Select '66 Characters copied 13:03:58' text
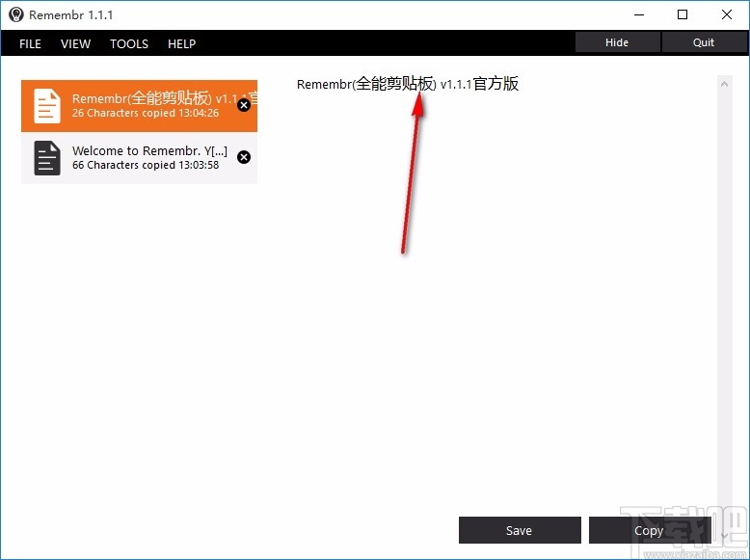The image size is (750, 560). click(x=146, y=165)
